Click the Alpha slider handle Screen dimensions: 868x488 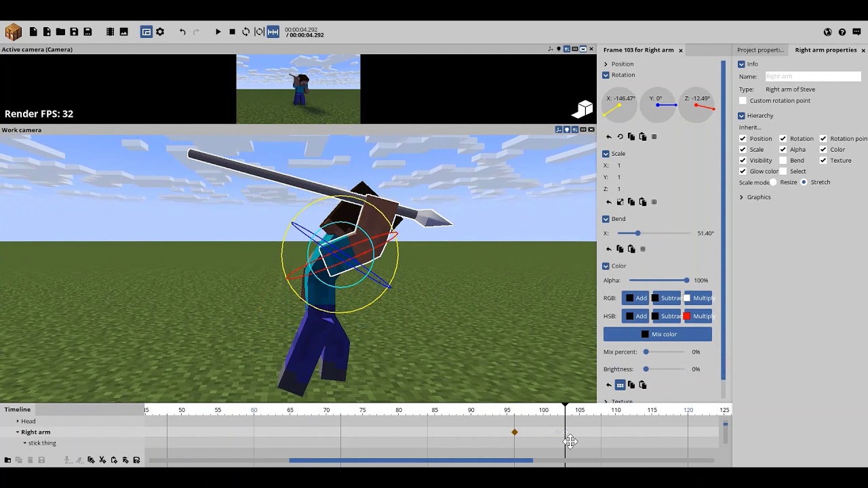(686, 281)
